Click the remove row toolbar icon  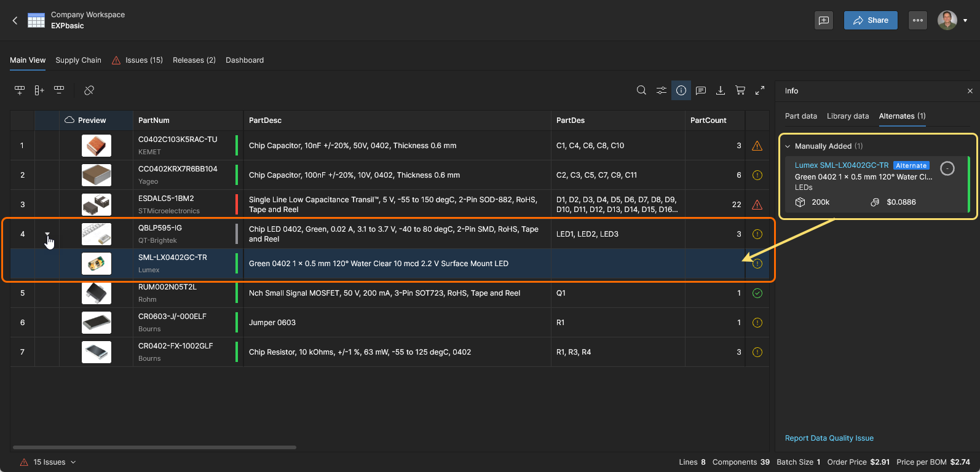coord(59,90)
